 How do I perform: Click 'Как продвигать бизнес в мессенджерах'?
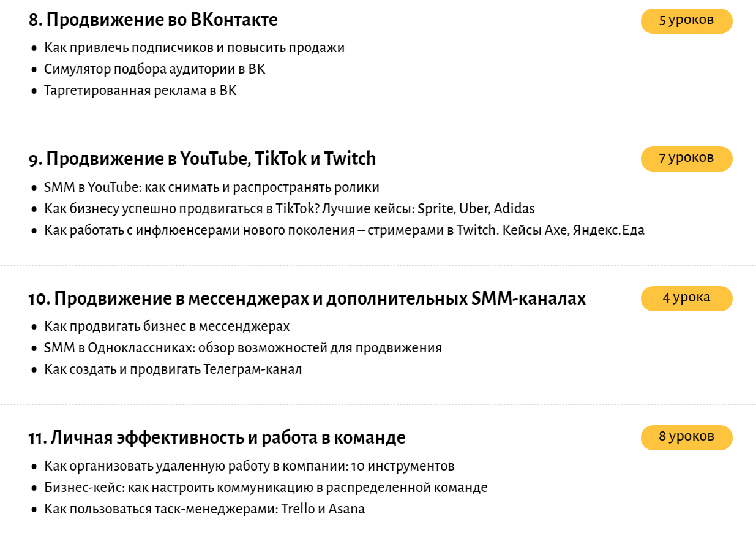(167, 327)
